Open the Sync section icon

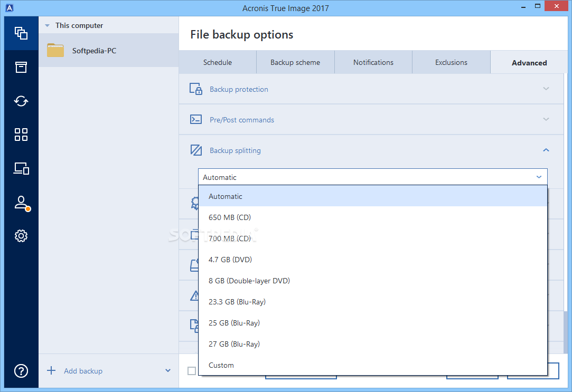click(21, 101)
